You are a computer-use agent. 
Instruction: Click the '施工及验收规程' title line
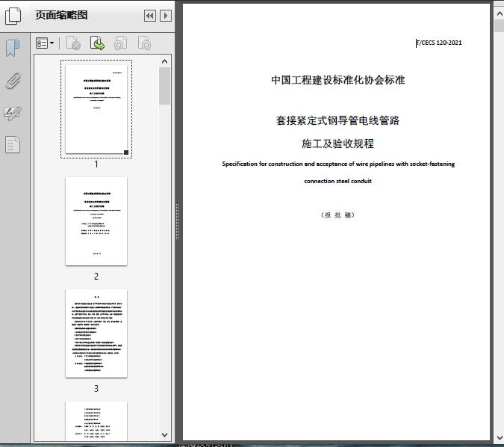point(337,144)
